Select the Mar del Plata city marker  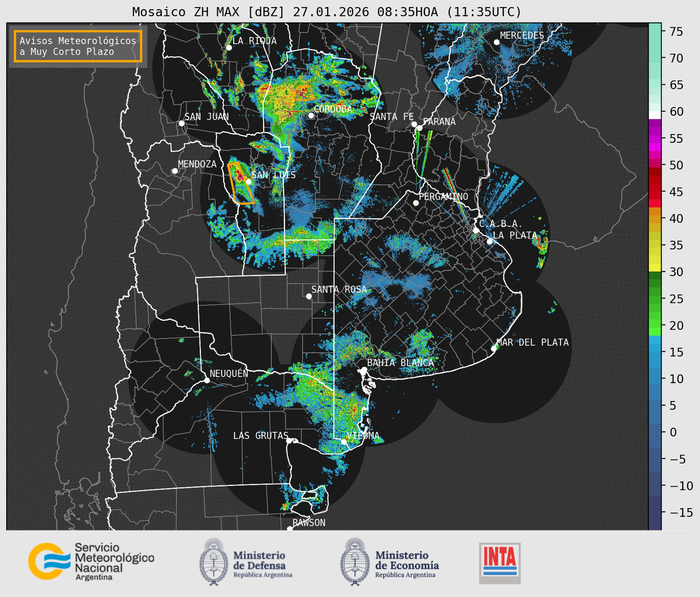[x=494, y=349]
